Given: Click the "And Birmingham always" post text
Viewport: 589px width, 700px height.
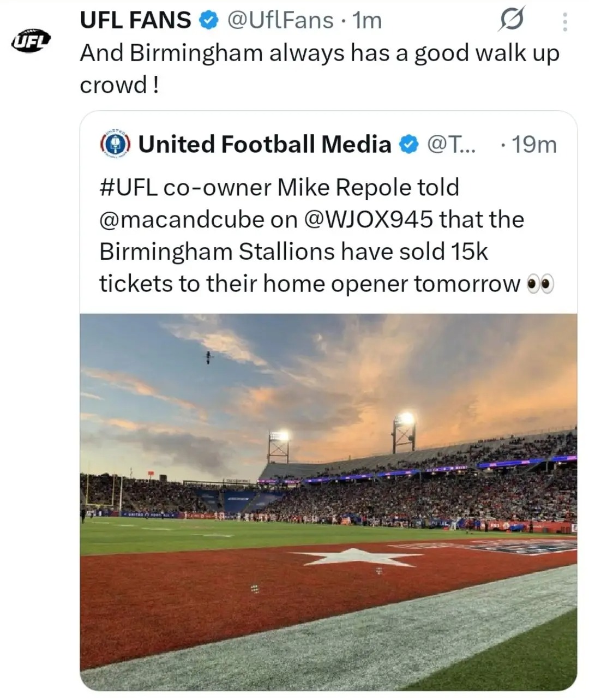Looking at the screenshot, I should pos(320,53).
